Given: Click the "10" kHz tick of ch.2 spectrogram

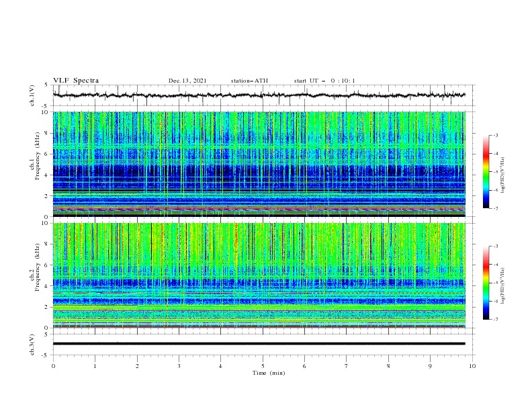Looking at the screenshot, I should tap(44, 223).
